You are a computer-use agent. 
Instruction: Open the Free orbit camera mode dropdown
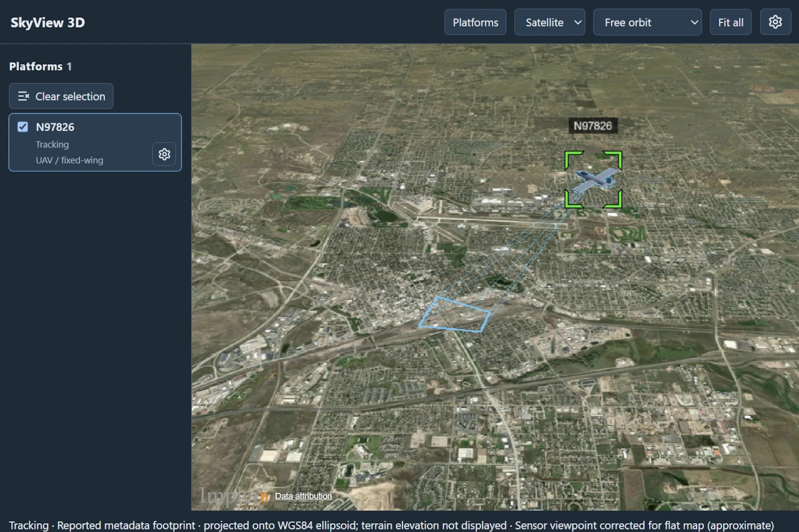(x=647, y=22)
